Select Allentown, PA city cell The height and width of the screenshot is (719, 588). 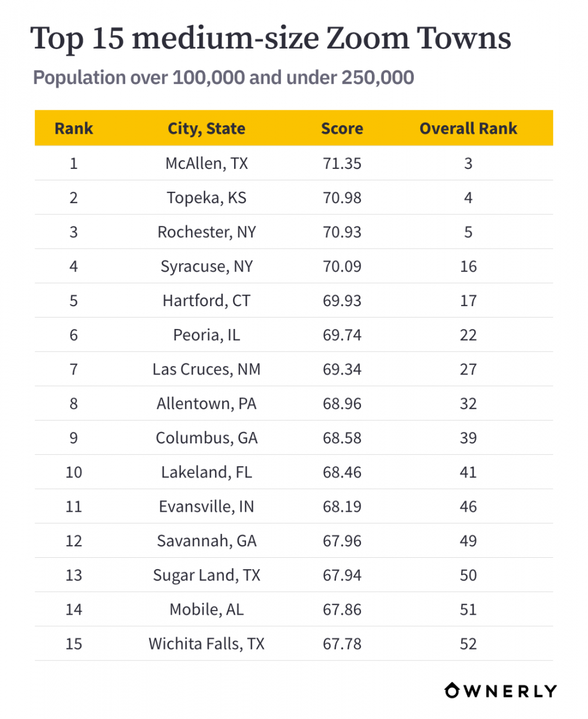point(207,404)
